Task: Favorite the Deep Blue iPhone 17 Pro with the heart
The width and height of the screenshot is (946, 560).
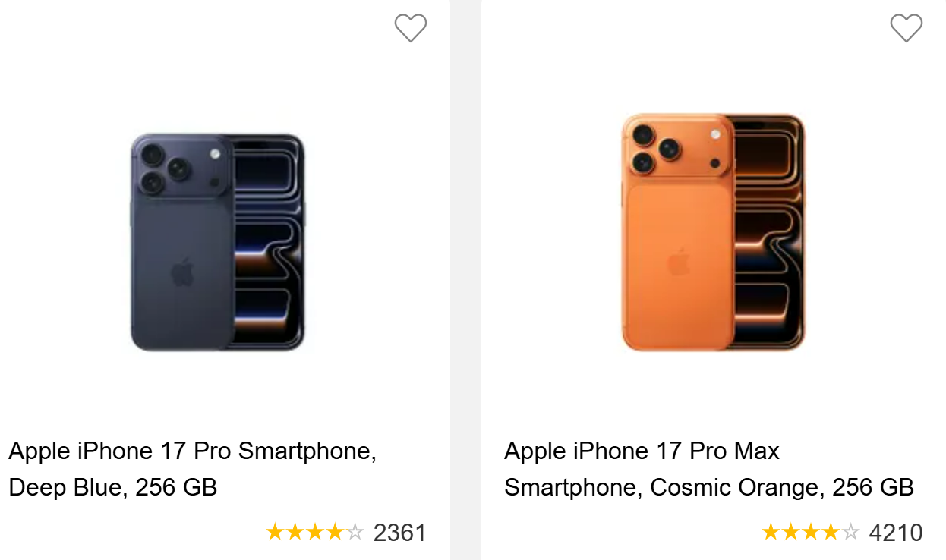Action: click(x=411, y=29)
